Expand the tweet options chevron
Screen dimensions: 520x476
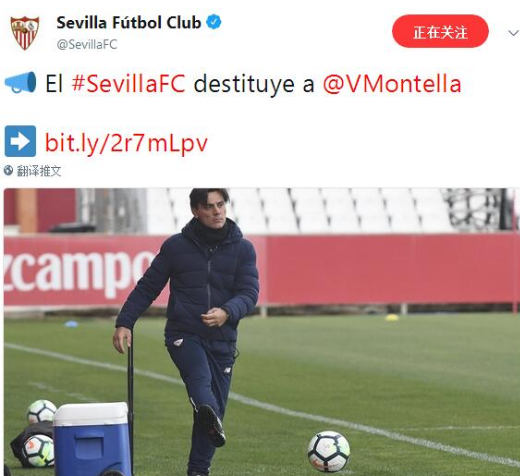(x=513, y=33)
